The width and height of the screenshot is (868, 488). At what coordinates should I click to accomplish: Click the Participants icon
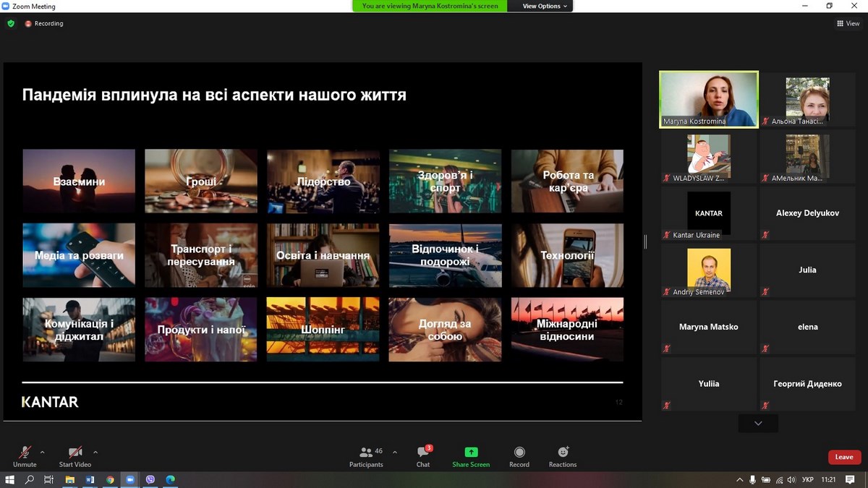(x=366, y=453)
